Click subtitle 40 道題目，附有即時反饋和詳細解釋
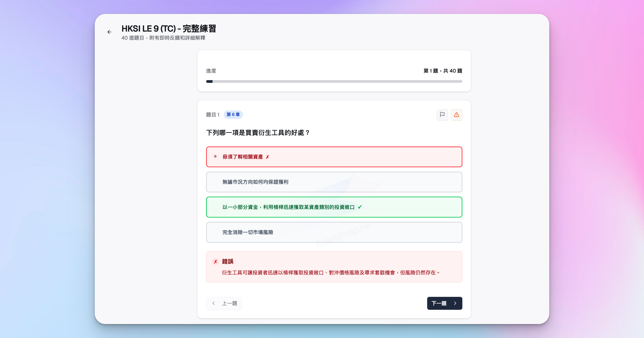Viewport: 644px width, 338px height. tap(163, 38)
